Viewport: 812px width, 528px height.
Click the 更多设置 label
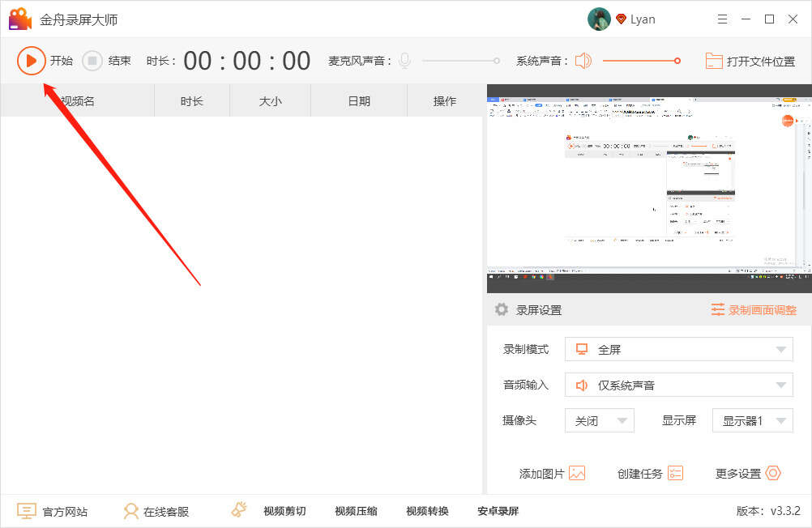pos(738,474)
